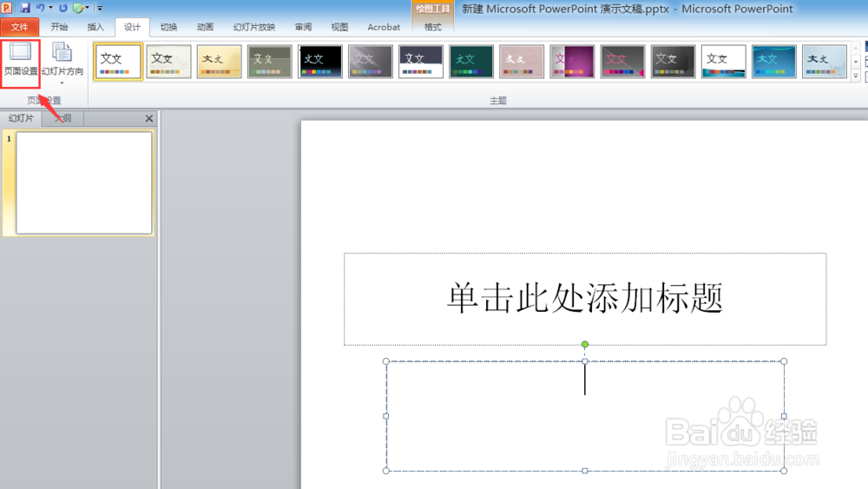Switch to the 开始 (Home) tab
The image size is (868, 489).
[x=59, y=27]
